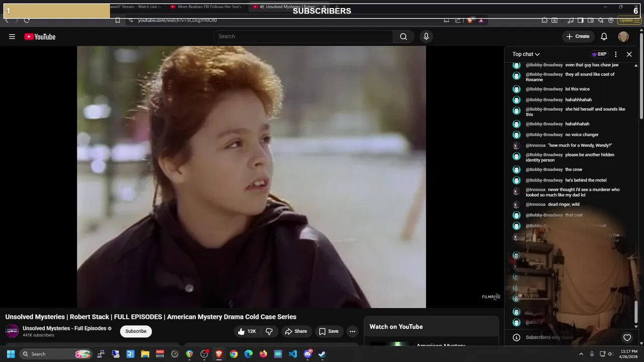The height and width of the screenshot is (362, 644).
Task: Click 'no voice changer' chat message
Action: tap(582, 135)
